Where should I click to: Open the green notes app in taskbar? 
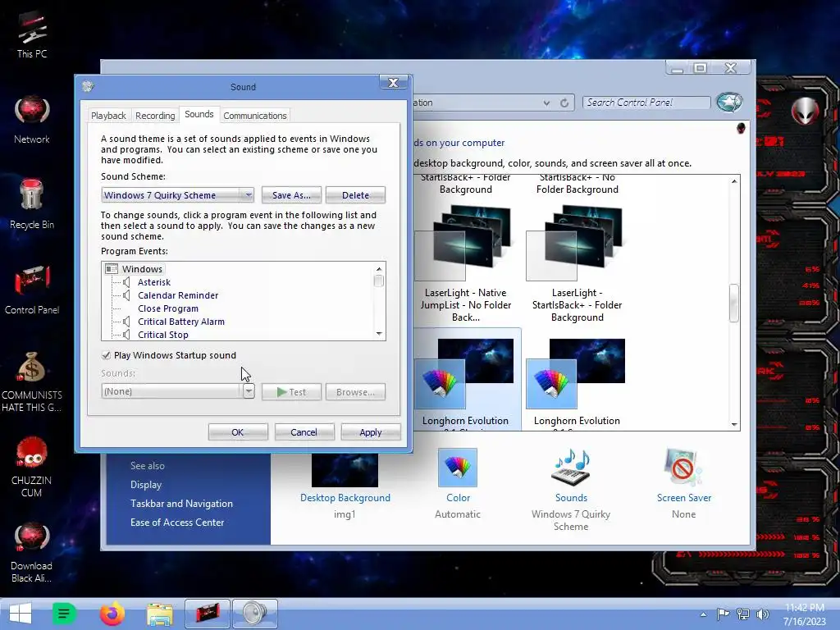coord(64,614)
